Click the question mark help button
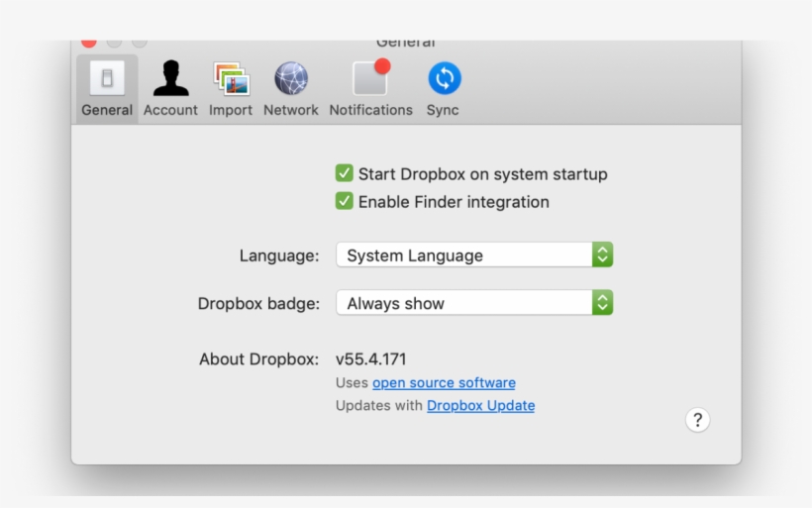 click(697, 420)
